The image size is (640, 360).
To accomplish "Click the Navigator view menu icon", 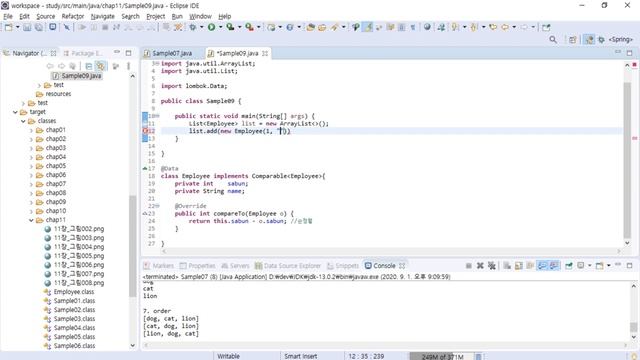I will (x=128, y=66).
